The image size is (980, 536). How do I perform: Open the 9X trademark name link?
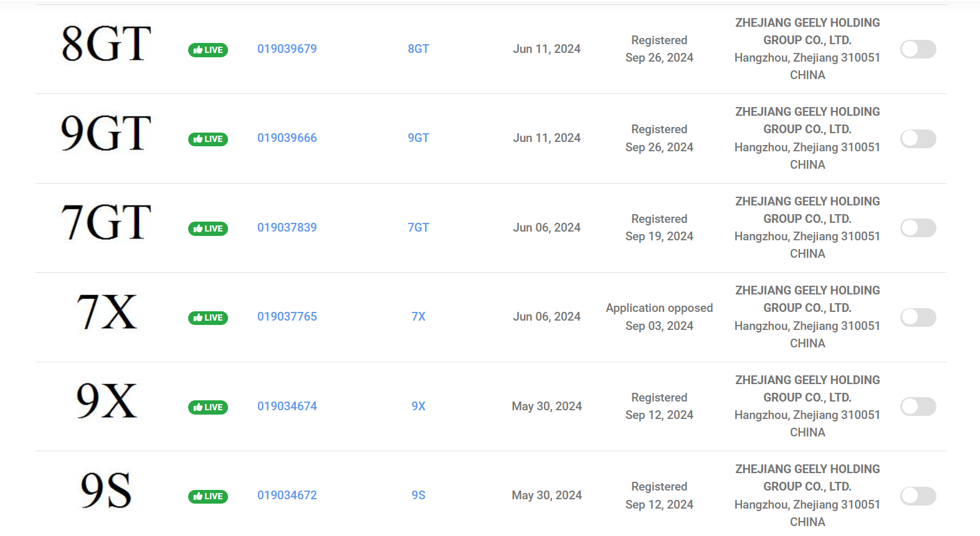click(x=419, y=406)
